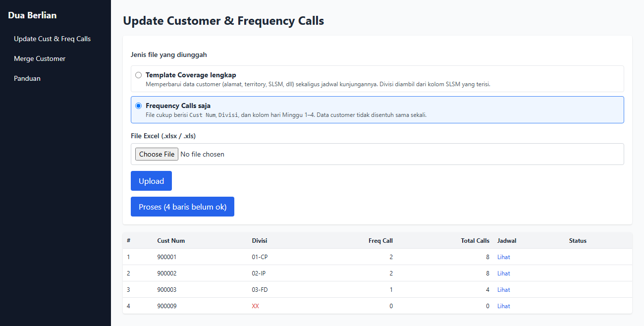Click the 03-FD division cell
Screen dimensions: 644x326
[260, 290]
